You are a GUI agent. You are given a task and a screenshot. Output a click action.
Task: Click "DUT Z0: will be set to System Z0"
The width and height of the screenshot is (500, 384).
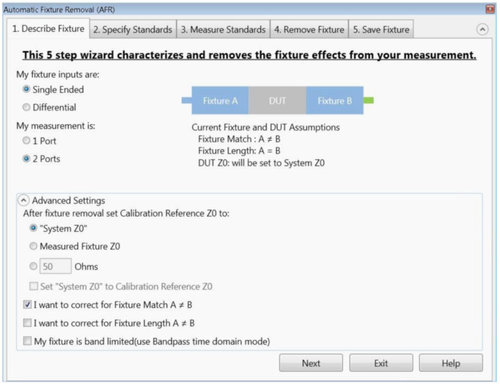261,163
